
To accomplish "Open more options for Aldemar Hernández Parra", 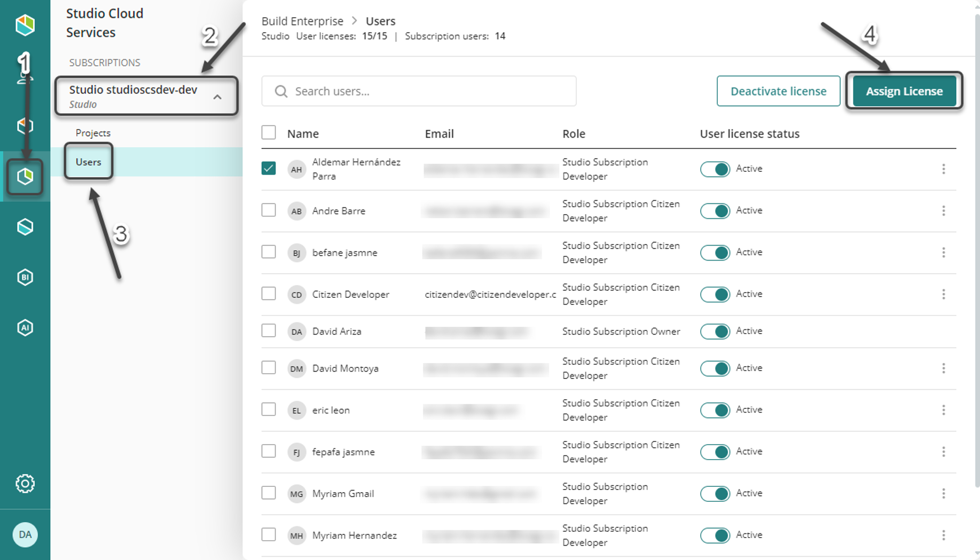I will tap(944, 169).
